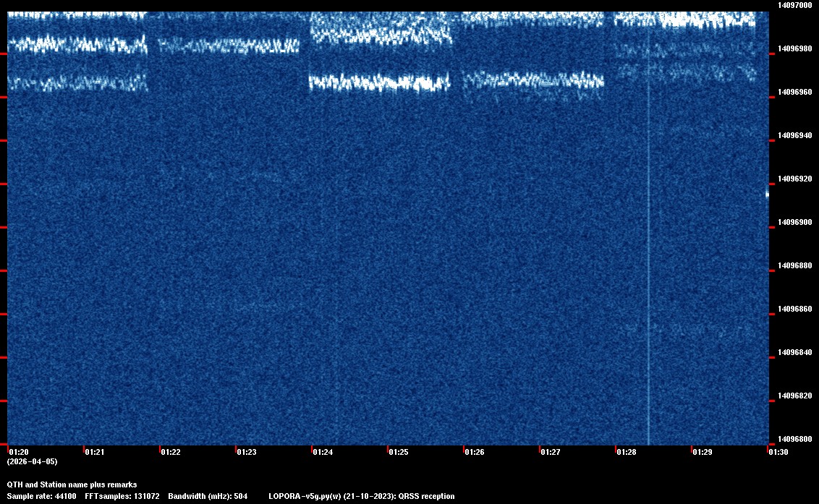Click the 01:21 time label
This screenshot has height=504, width=819.
click(95, 452)
